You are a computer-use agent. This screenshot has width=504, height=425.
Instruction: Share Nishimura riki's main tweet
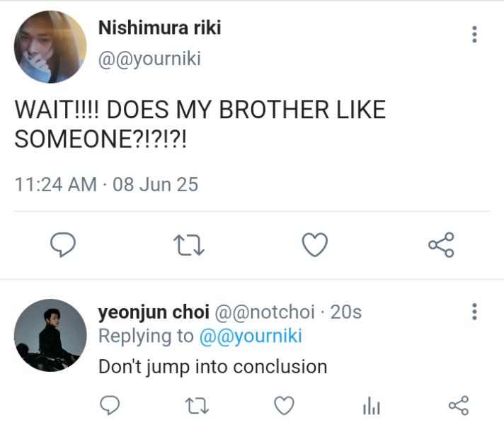click(x=440, y=245)
